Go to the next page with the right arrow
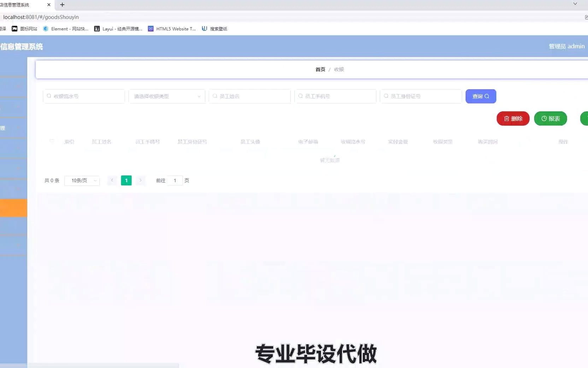This screenshot has height=368, width=588. (x=140, y=180)
